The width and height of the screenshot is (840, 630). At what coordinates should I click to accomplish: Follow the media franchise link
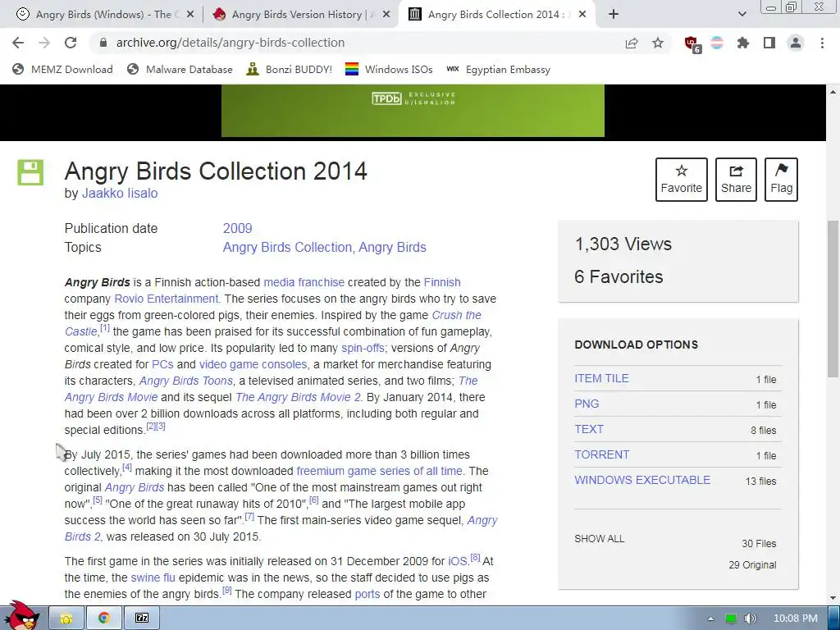click(x=304, y=282)
